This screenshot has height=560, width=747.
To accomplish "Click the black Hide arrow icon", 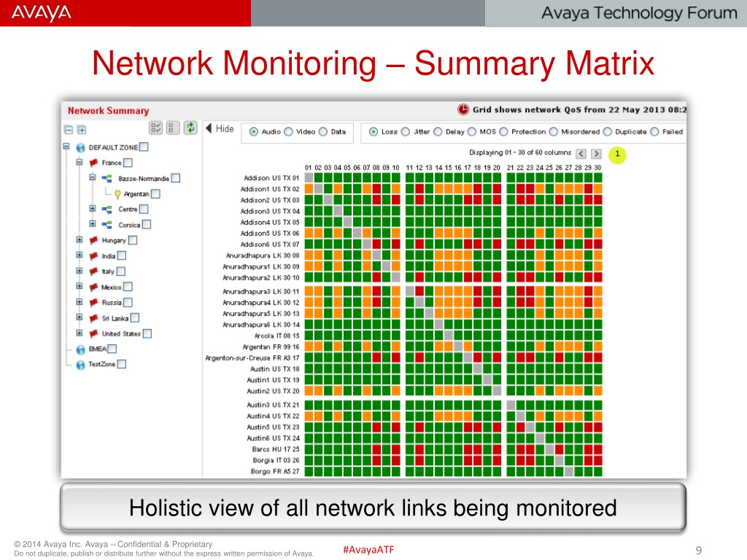I will tap(209, 128).
